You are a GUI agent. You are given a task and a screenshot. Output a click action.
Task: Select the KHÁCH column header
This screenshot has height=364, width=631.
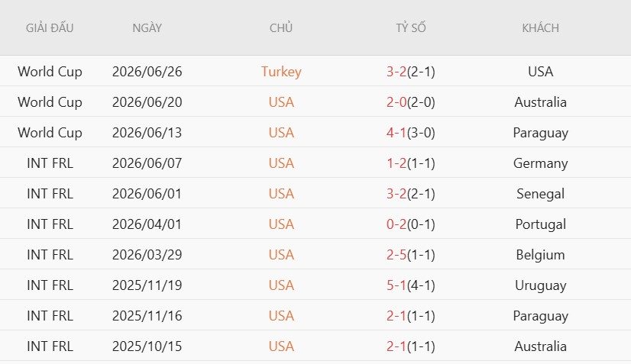point(540,27)
